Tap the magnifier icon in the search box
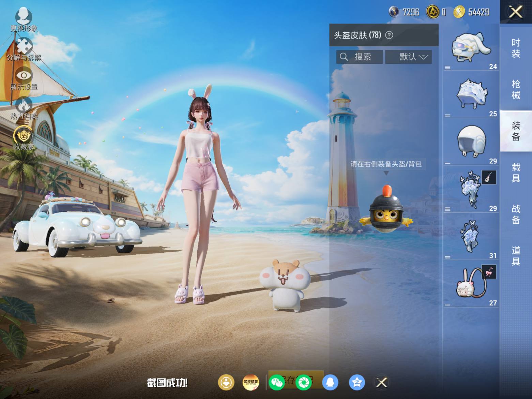The width and height of the screenshot is (532, 399). click(344, 57)
